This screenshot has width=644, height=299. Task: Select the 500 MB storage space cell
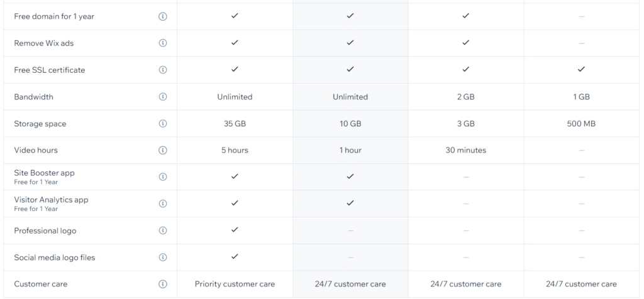click(x=581, y=124)
